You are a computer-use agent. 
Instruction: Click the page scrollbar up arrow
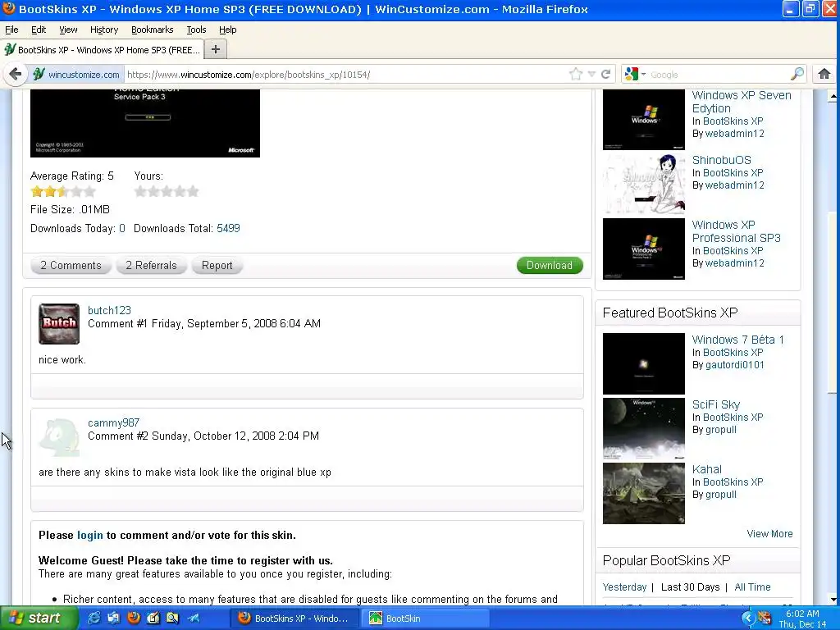tap(833, 96)
